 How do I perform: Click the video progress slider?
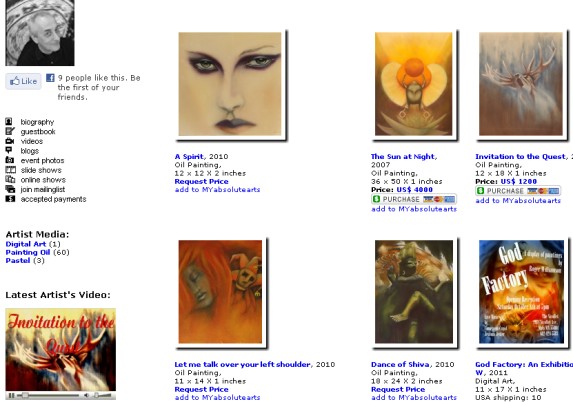pos(49,395)
